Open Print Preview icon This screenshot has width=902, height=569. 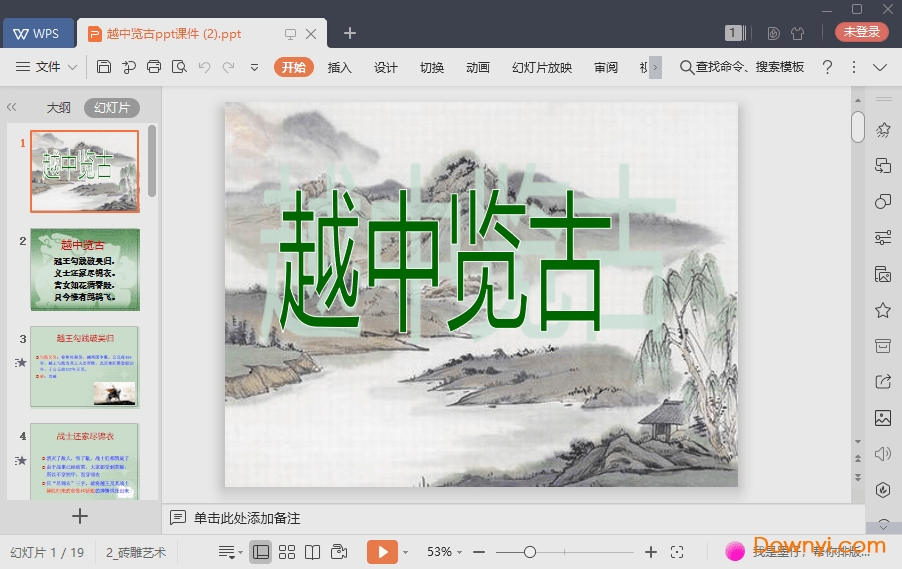pos(179,67)
